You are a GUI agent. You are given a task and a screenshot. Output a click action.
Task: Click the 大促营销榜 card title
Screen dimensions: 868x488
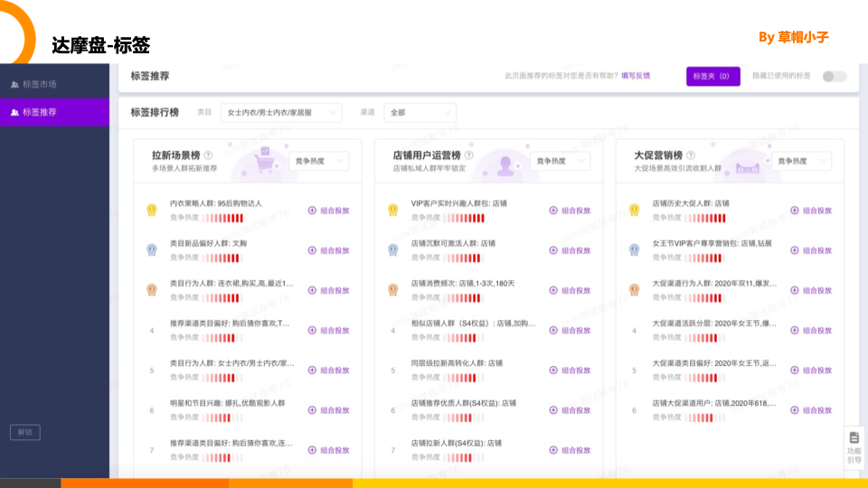click(658, 155)
